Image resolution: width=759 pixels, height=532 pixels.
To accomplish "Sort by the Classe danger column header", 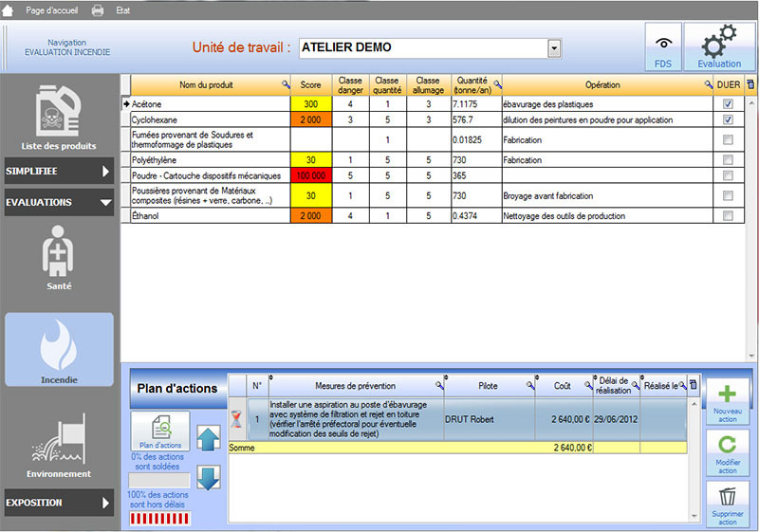I will coord(350,84).
